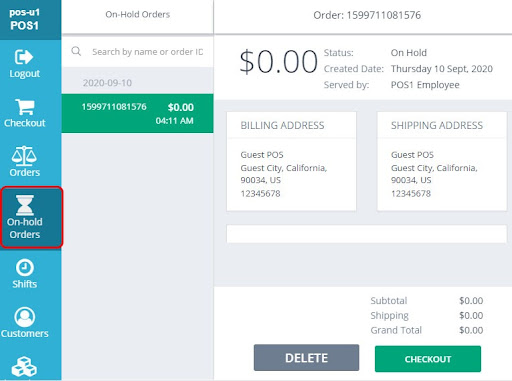Open the Customers person icon
512x381 pixels.
click(25, 317)
